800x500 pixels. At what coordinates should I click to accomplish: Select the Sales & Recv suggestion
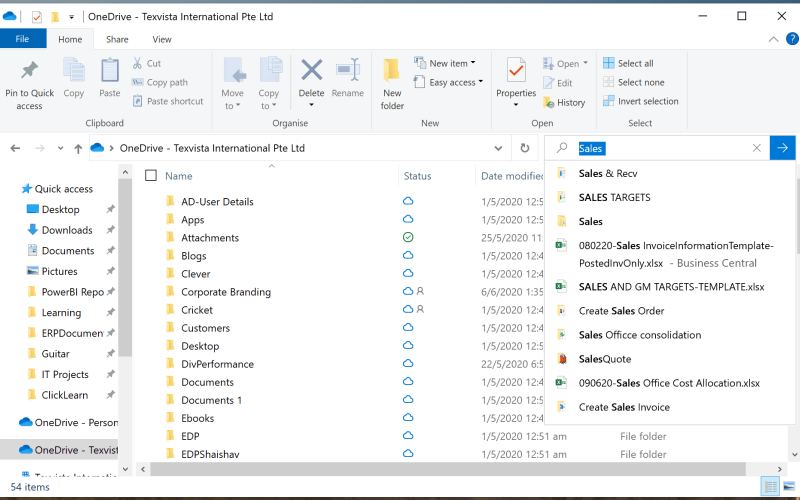[x=669, y=173]
